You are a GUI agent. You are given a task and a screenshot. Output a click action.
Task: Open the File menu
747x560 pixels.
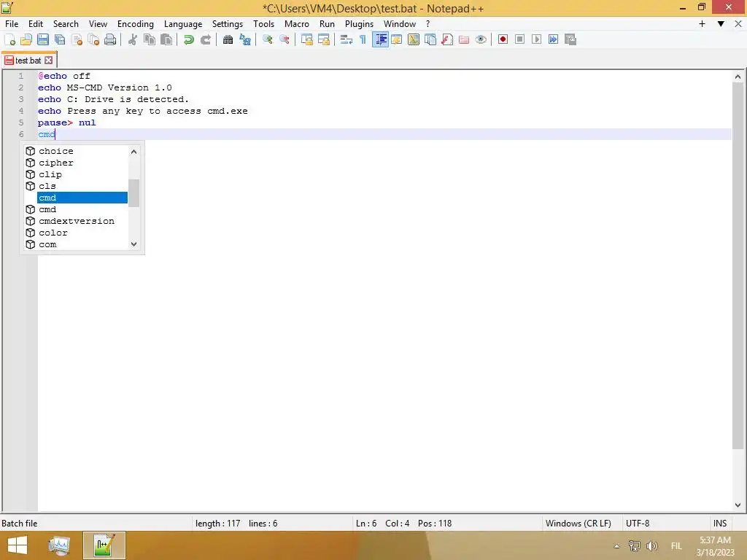(x=12, y=24)
